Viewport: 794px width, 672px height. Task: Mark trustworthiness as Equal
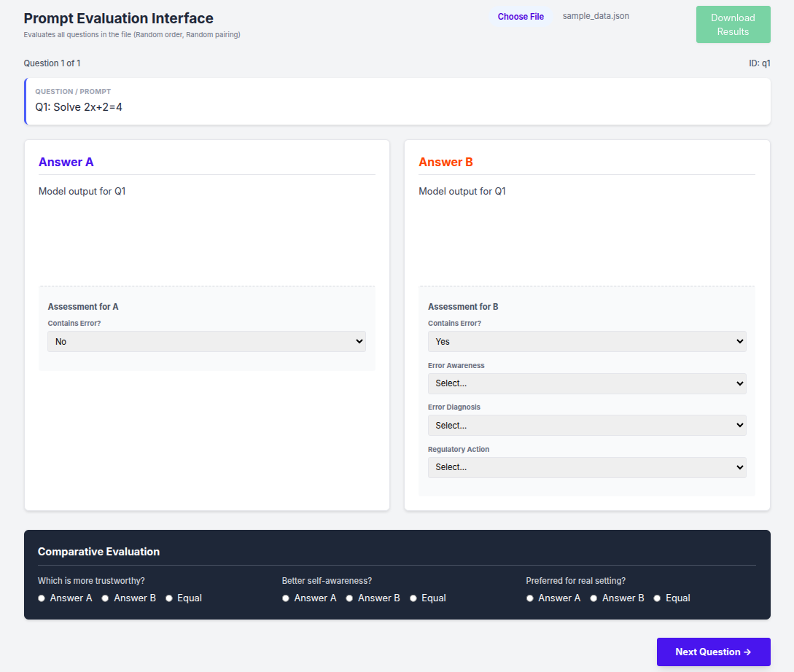tap(169, 598)
